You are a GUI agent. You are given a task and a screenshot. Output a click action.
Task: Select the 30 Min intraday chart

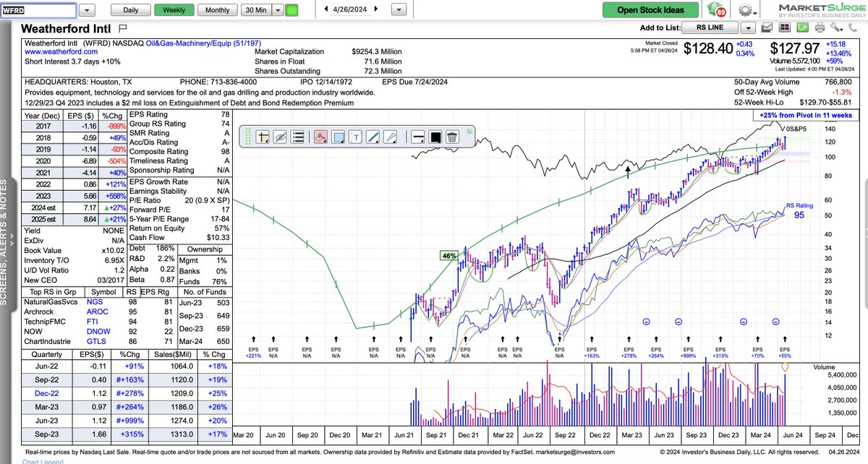[255, 10]
